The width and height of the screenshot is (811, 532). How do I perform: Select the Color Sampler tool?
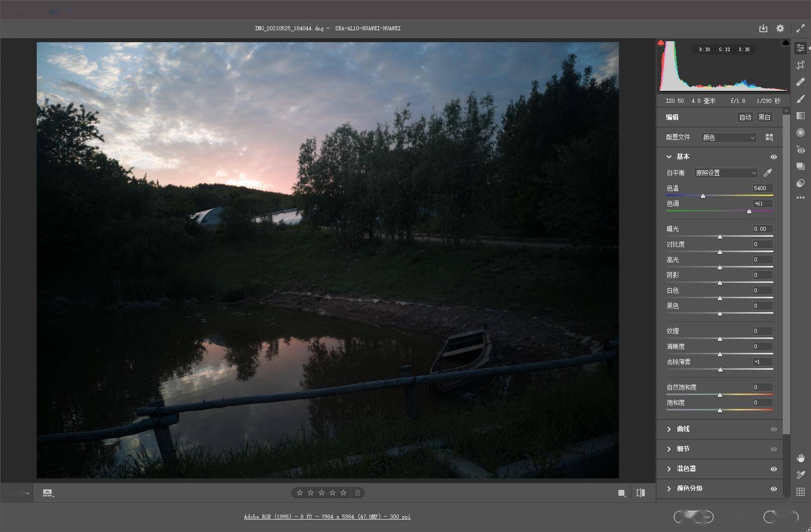pos(800,475)
